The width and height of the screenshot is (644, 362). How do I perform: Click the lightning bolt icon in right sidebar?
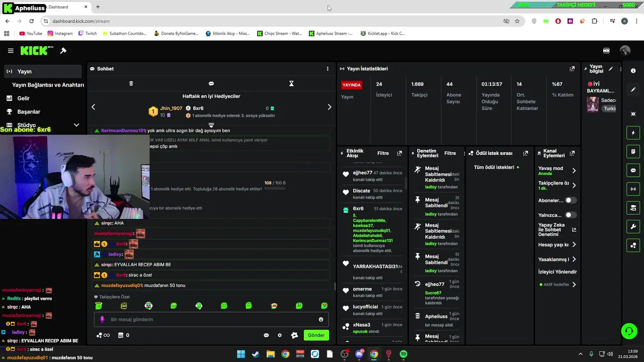[x=633, y=133]
